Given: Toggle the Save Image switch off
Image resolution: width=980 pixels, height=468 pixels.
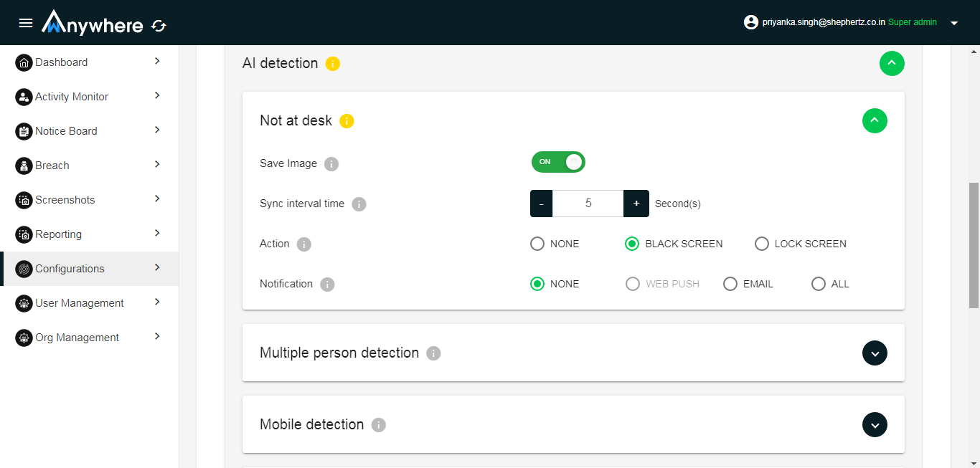Looking at the screenshot, I should [558, 162].
